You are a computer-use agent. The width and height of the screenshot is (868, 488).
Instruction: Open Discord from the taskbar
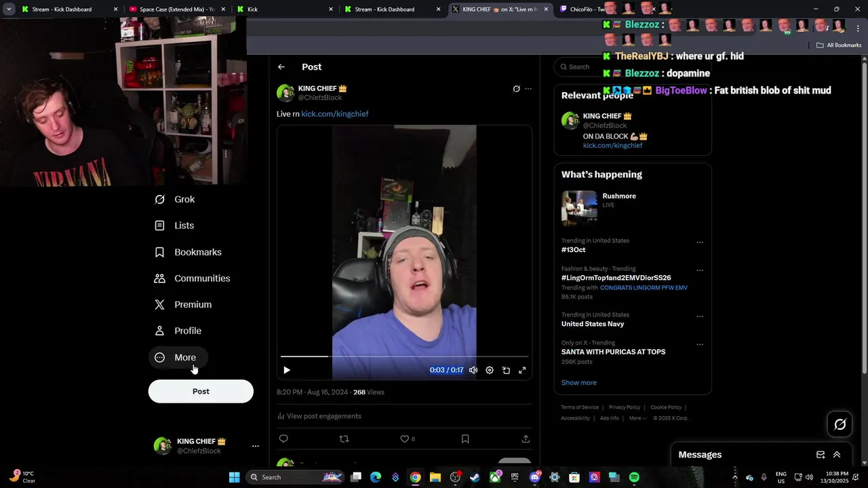coord(535,477)
